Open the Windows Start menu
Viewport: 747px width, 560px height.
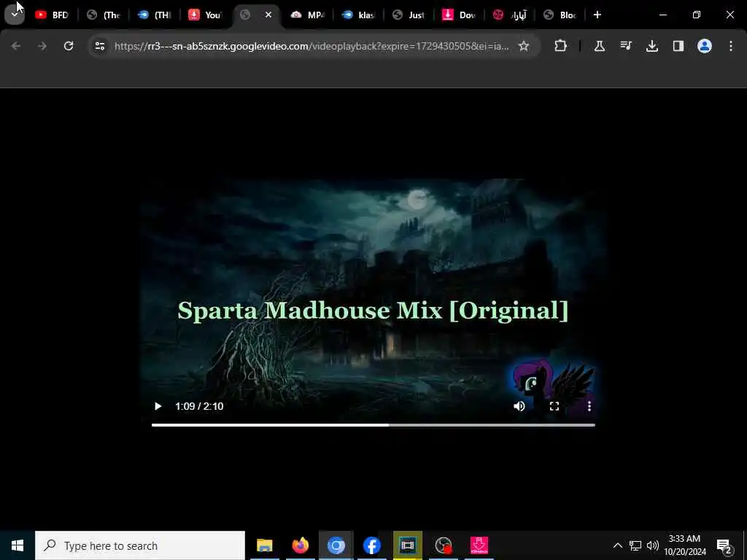pyautogui.click(x=18, y=545)
